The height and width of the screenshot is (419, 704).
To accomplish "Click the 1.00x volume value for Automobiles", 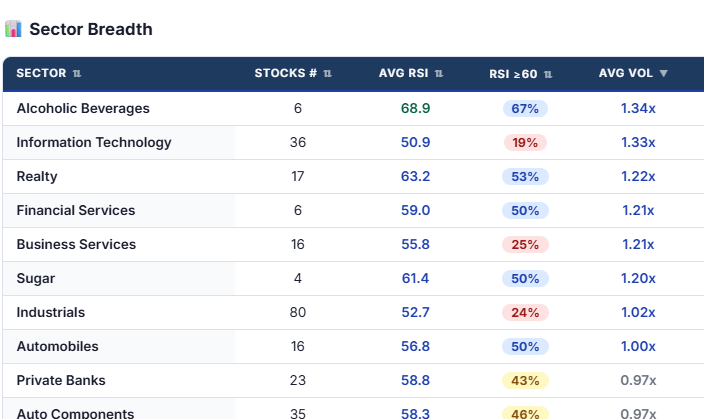I will tap(638, 346).
